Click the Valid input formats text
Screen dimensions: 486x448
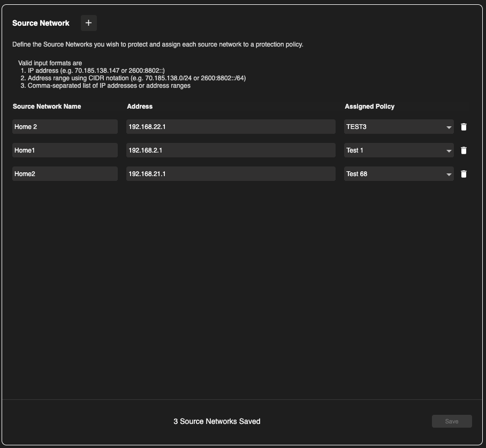(x=50, y=63)
